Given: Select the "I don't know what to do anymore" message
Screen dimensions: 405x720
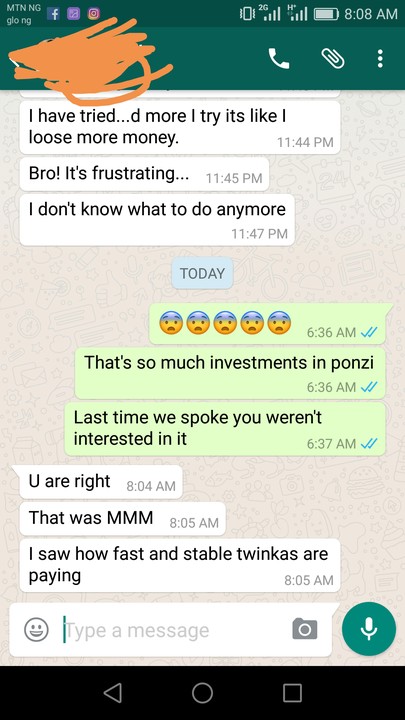Looking at the screenshot, I should [157, 219].
